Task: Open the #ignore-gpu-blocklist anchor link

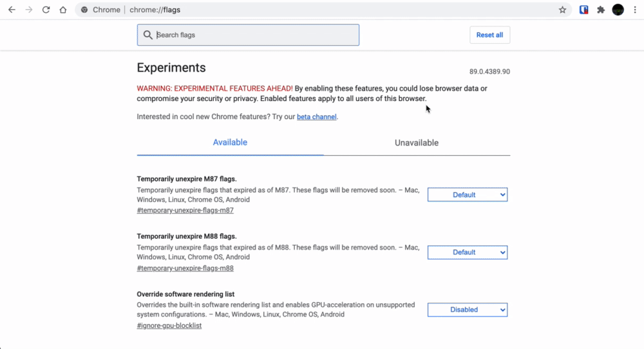Action: coord(169,326)
